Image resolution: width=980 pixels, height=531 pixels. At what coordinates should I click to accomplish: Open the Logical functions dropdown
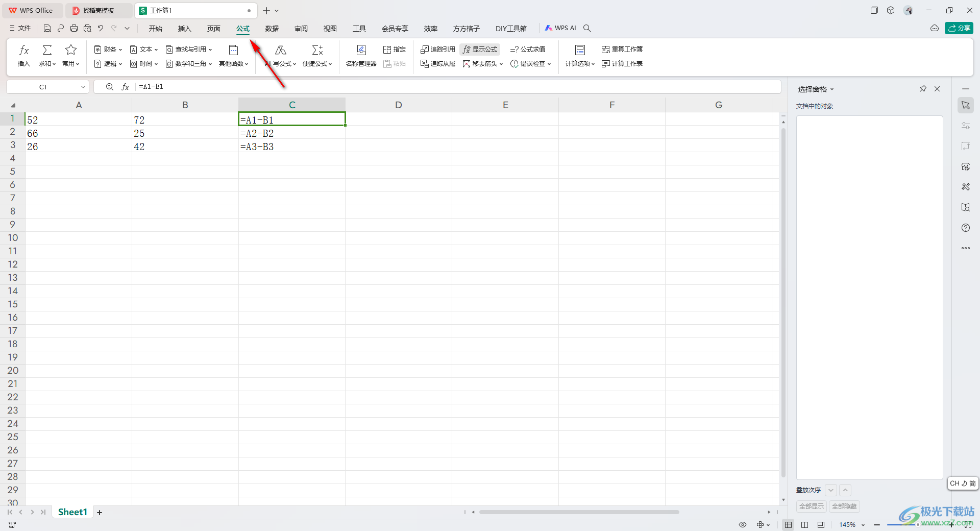(x=108, y=64)
